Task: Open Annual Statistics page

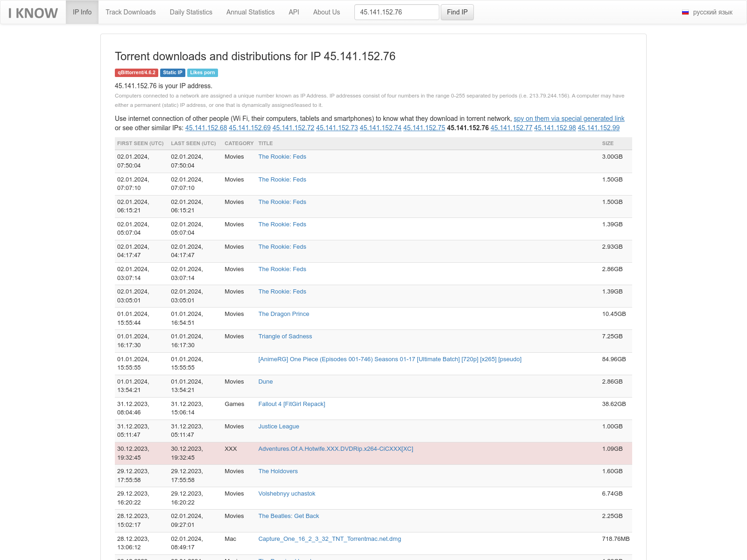Action: (250, 12)
